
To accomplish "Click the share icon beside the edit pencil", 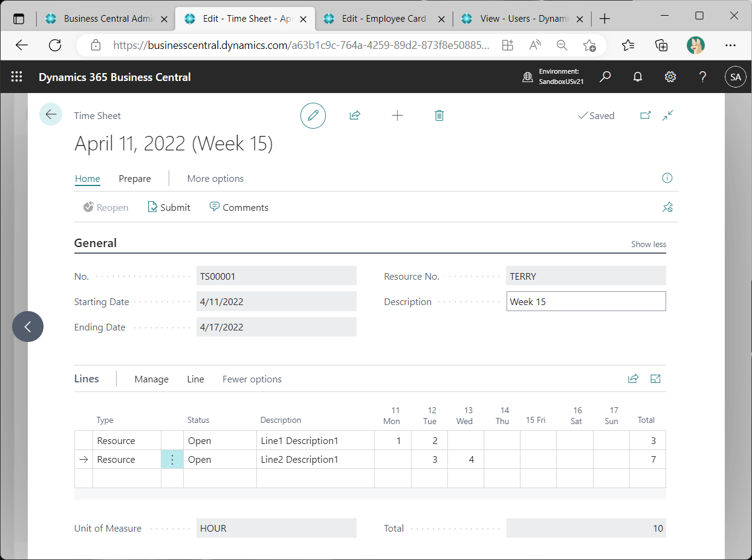I will click(x=355, y=115).
